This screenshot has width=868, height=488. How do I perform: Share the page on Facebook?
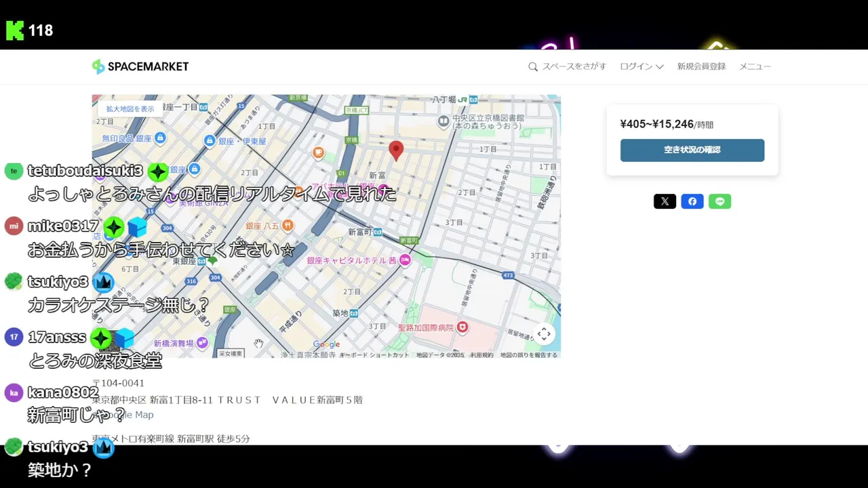[x=692, y=201]
